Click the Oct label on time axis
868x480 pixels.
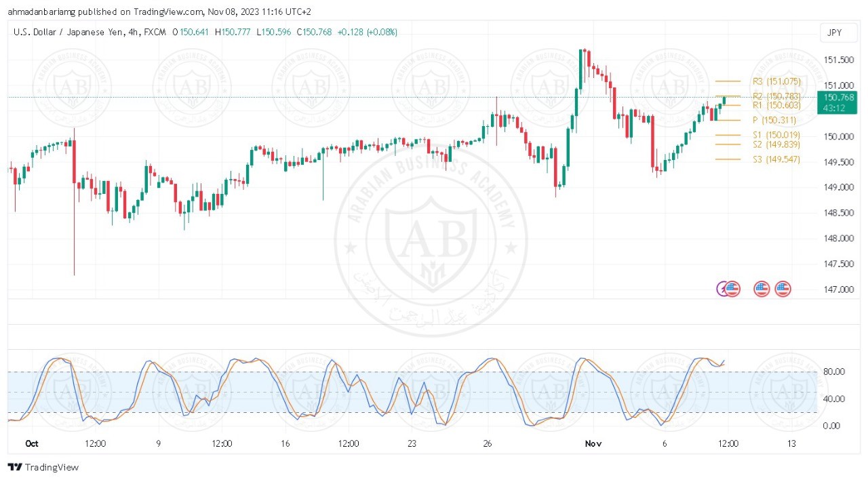[32, 443]
